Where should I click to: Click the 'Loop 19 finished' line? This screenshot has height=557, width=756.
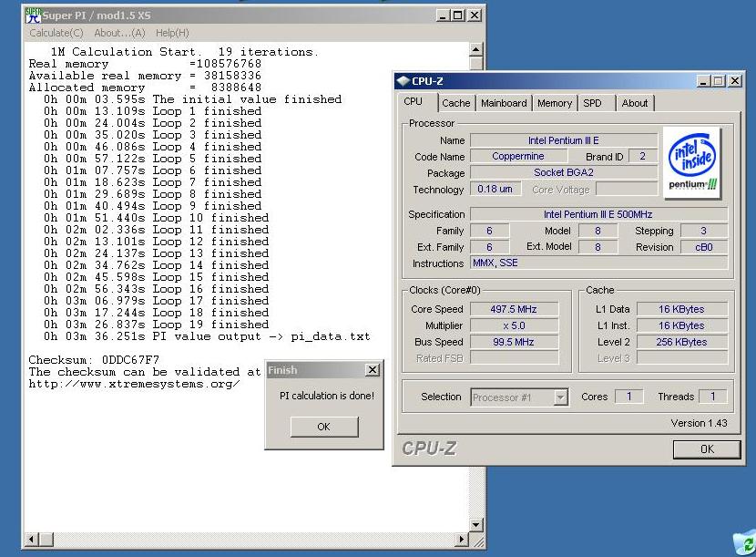[157, 325]
